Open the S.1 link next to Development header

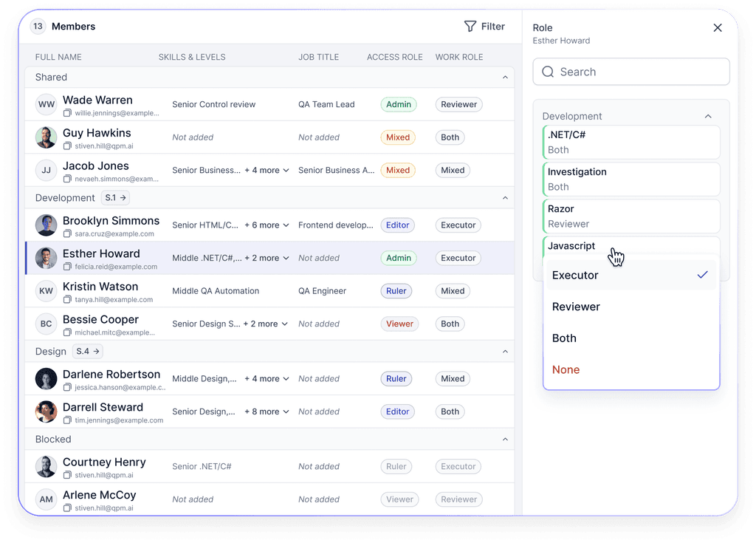coord(114,197)
